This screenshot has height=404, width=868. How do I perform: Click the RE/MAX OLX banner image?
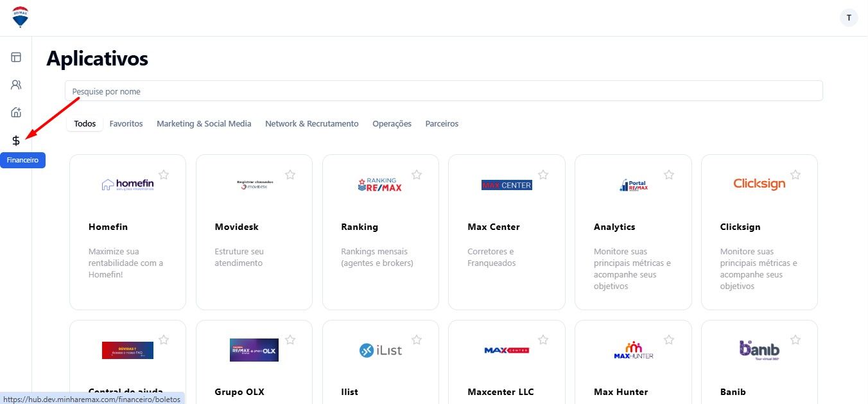click(254, 350)
